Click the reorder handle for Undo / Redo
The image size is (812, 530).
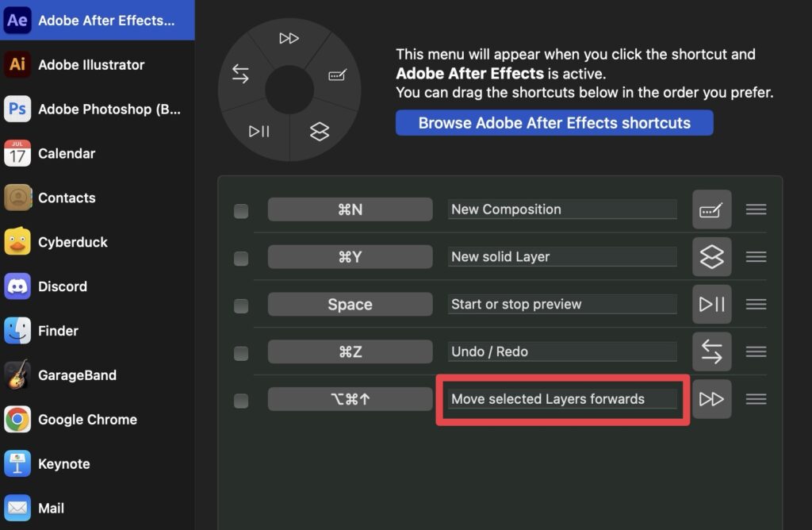click(756, 351)
